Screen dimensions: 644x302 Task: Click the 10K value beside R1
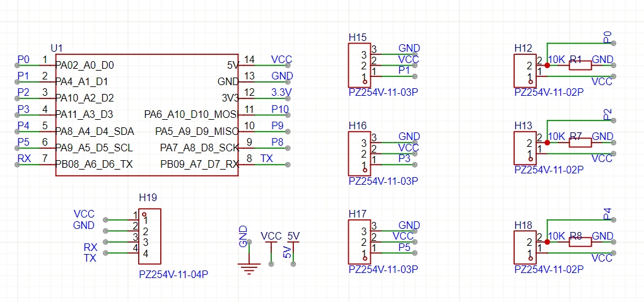tap(557, 59)
